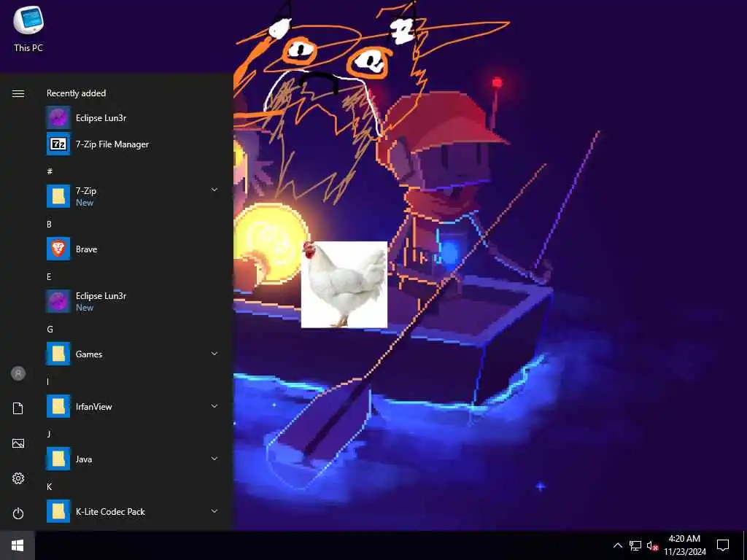Click the I section letter header

pos(47,381)
